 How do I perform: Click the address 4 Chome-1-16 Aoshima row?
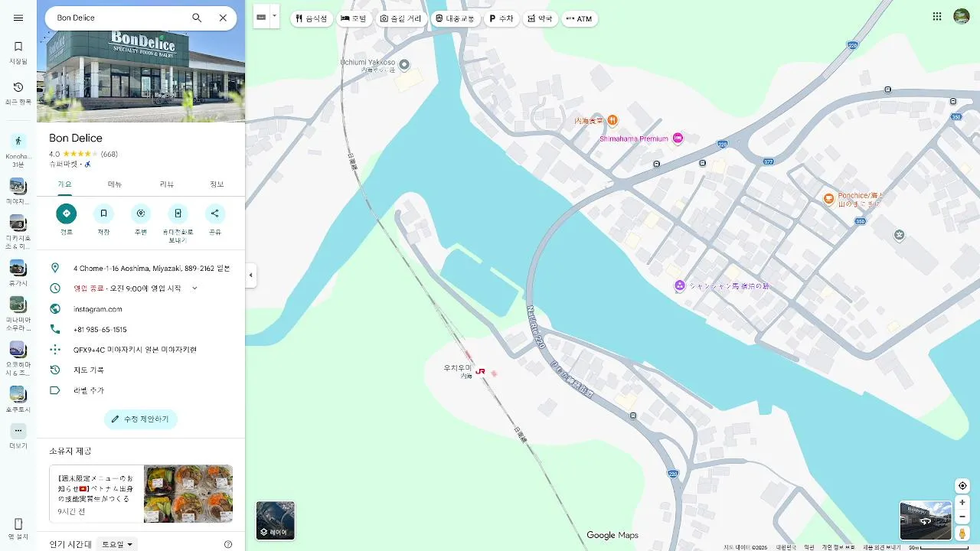click(x=141, y=269)
